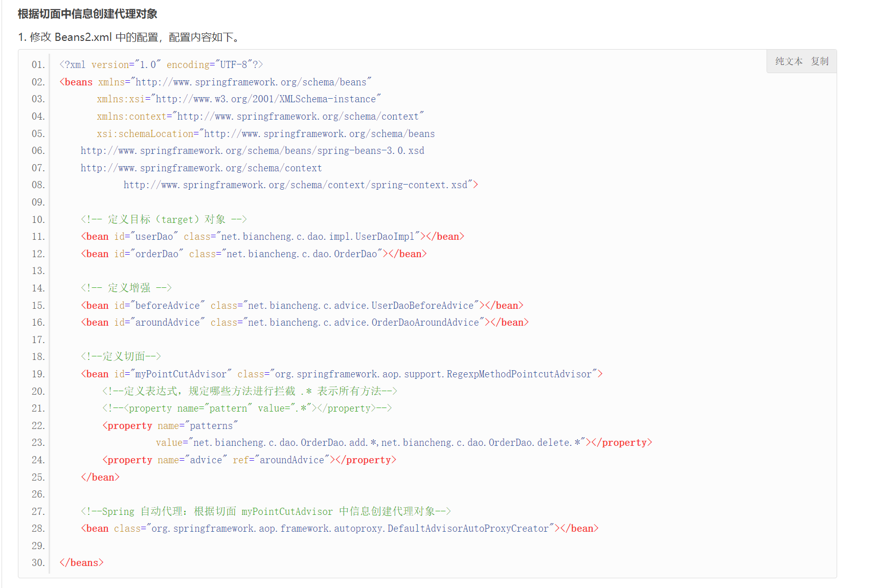The image size is (876, 588).
Task: Click the comment starting 定义表达式，规定哪些方法进行拦截
Action: (250, 391)
